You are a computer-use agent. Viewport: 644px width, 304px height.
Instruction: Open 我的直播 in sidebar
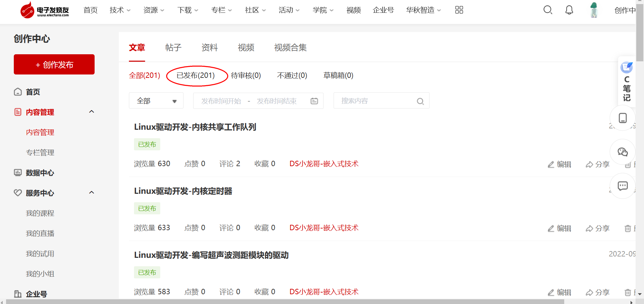coord(40,233)
